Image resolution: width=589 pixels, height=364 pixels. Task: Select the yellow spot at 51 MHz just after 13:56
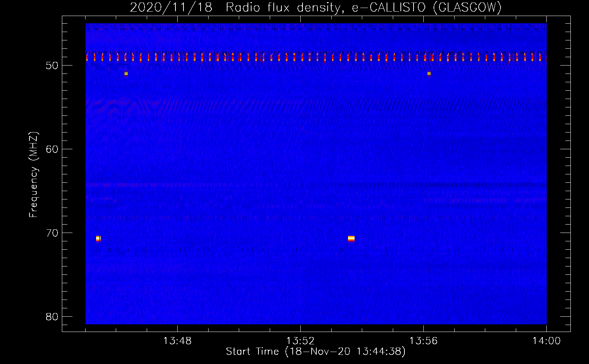coord(429,74)
